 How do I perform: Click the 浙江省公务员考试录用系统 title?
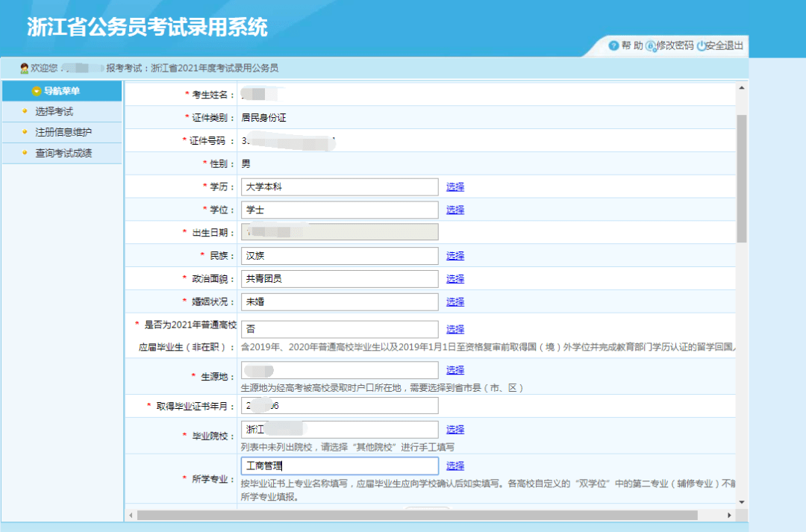click(148, 27)
